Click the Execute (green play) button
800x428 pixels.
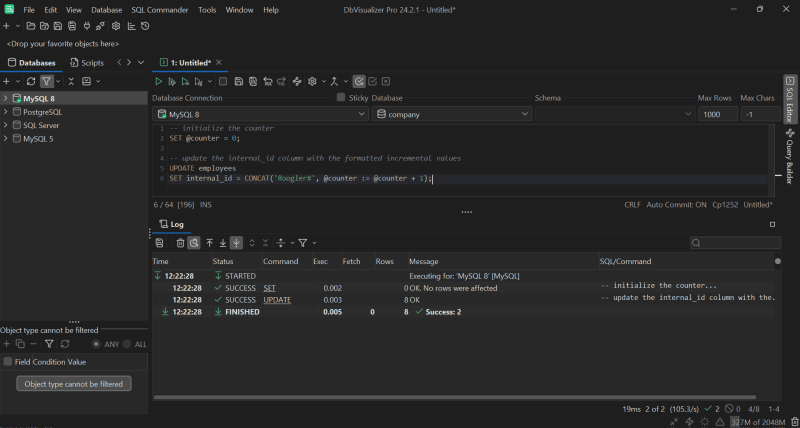pos(159,81)
